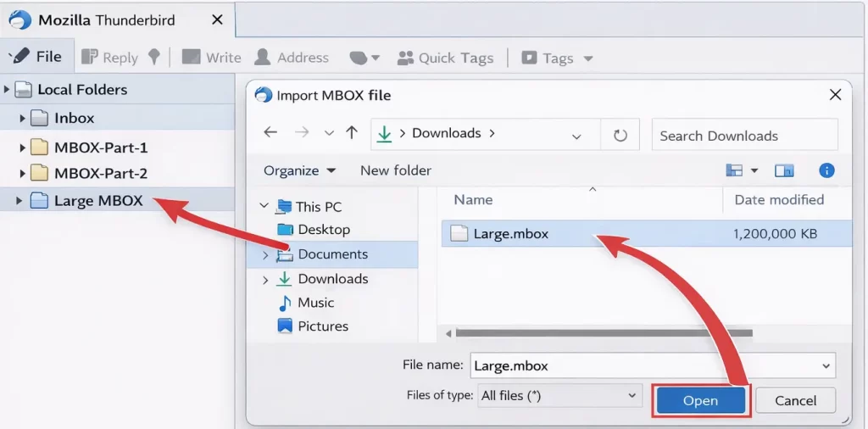Click the Forward arrow in file dialog
This screenshot has height=429, width=868.
pyautogui.click(x=302, y=133)
